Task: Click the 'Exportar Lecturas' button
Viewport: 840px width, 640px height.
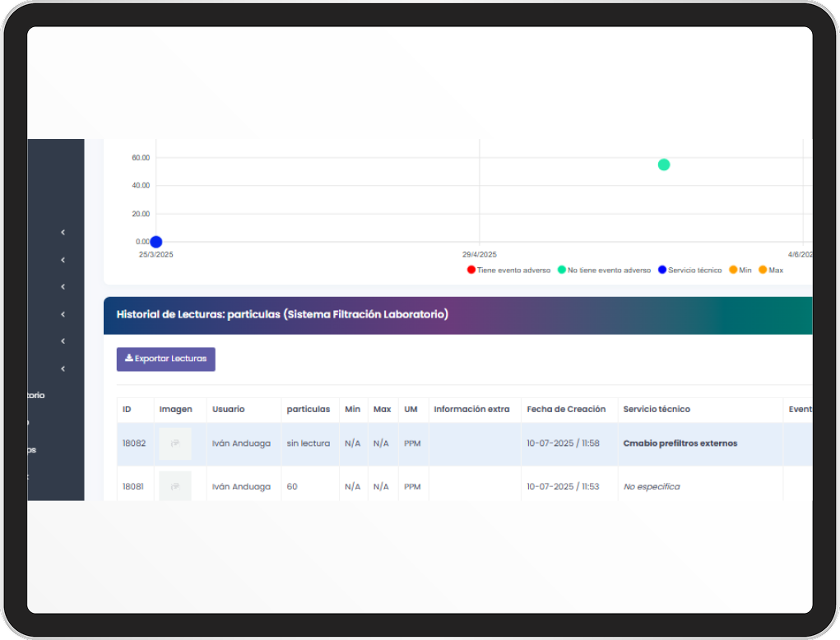Action: coord(165,359)
